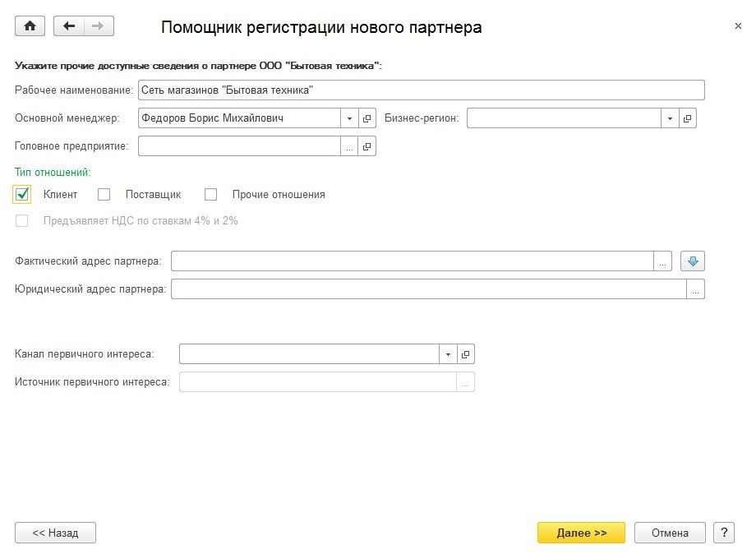Screen dimensions: 756x554
Task: Click the << Назад button
Action: coord(55,533)
